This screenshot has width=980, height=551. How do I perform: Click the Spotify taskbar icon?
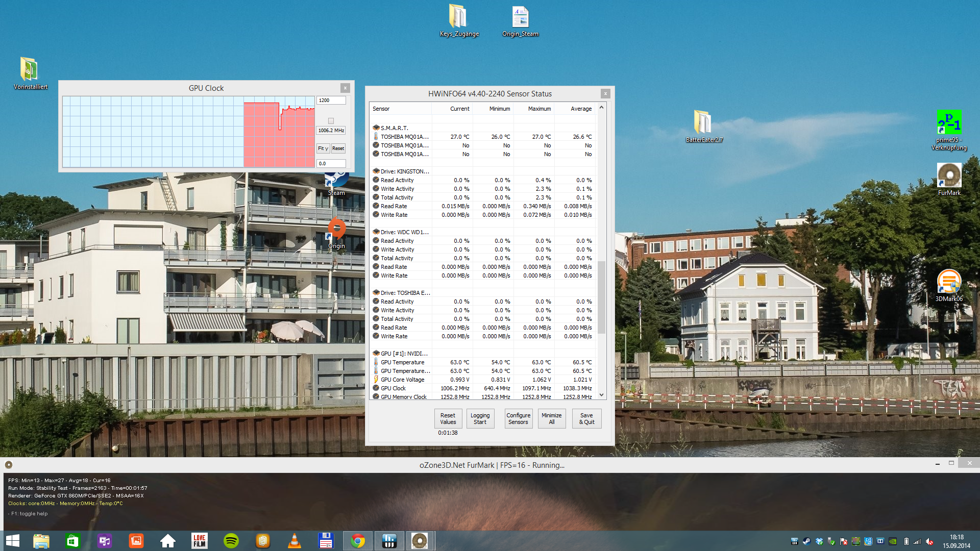click(231, 541)
